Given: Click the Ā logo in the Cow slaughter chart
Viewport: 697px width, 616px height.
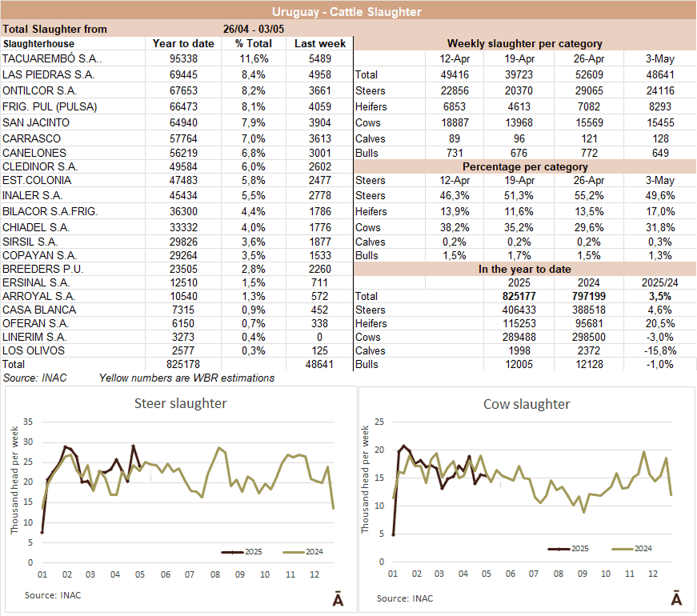Looking at the screenshot, I should (676, 598).
